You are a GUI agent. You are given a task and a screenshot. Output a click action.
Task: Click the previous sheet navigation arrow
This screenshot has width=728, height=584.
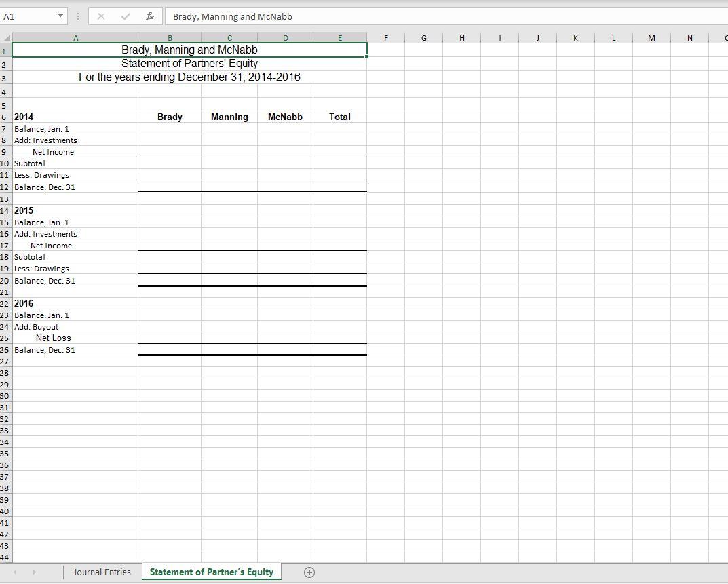(x=16, y=572)
